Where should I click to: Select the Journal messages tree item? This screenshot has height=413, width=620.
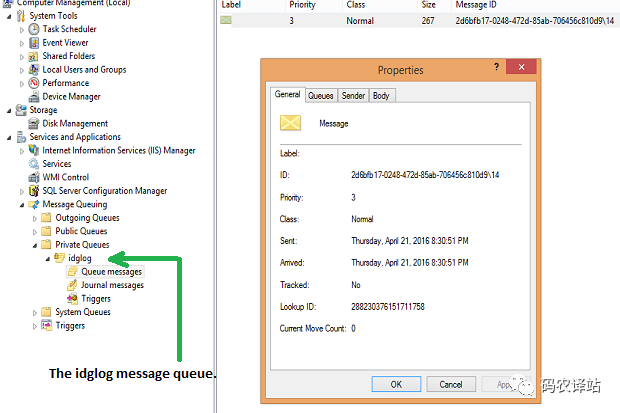coord(112,285)
